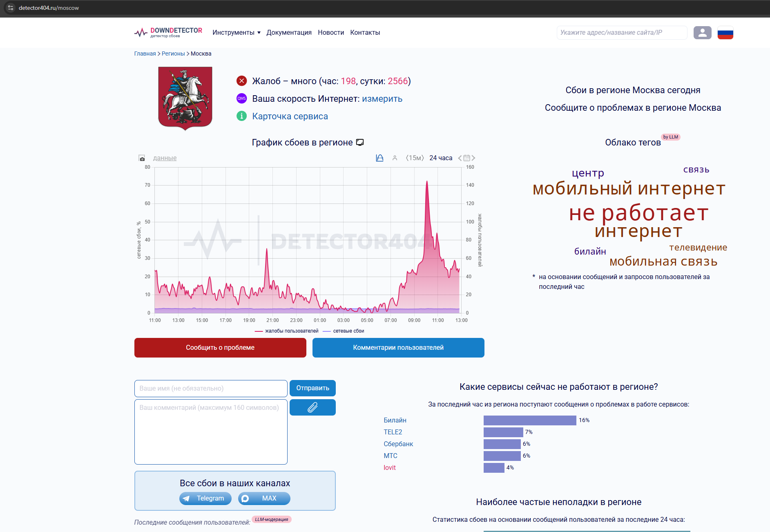The image size is (770, 532).
Task: Click the Билайн 16% bar
Action: [x=530, y=420]
